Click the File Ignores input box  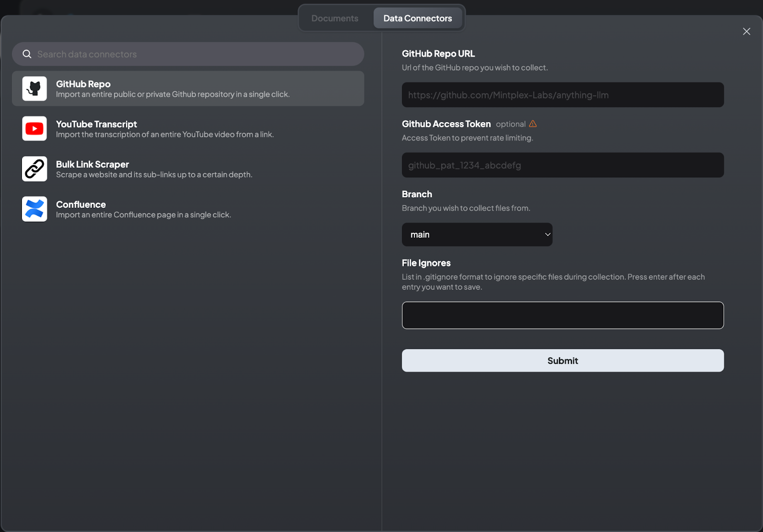(x=563, y=315)
